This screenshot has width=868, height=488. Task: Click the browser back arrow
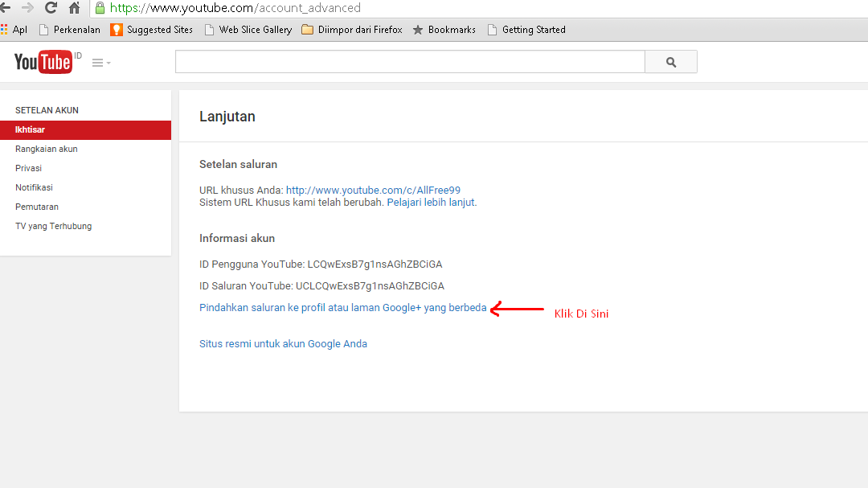5,8
